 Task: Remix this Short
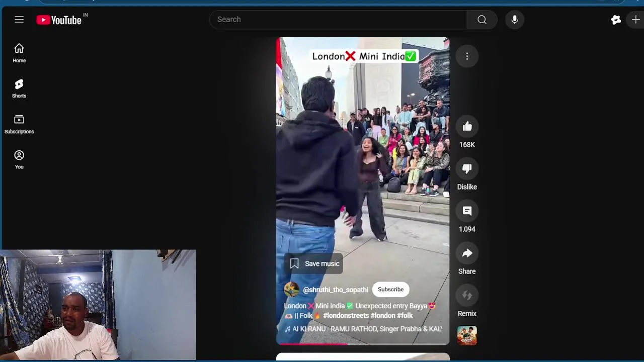tap(467, 296)
